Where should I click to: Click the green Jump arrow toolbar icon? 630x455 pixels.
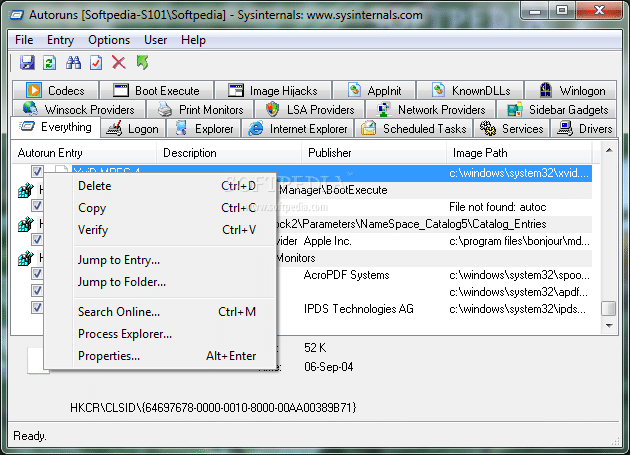point(142,63)
